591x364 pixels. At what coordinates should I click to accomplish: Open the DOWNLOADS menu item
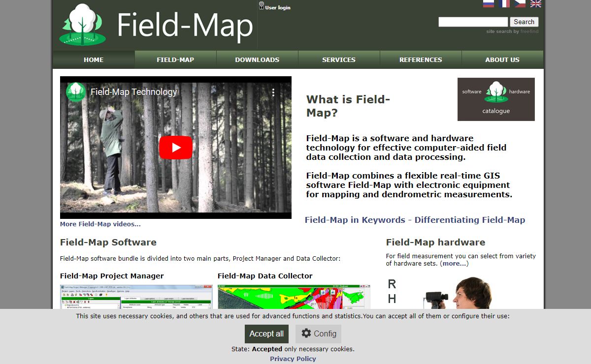tap(257, 60)
